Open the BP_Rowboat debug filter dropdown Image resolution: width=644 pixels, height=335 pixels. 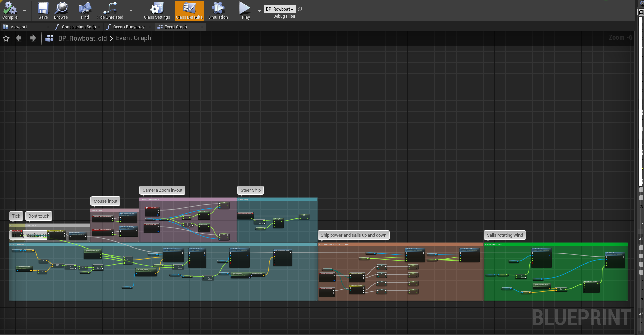coord(280,9)
